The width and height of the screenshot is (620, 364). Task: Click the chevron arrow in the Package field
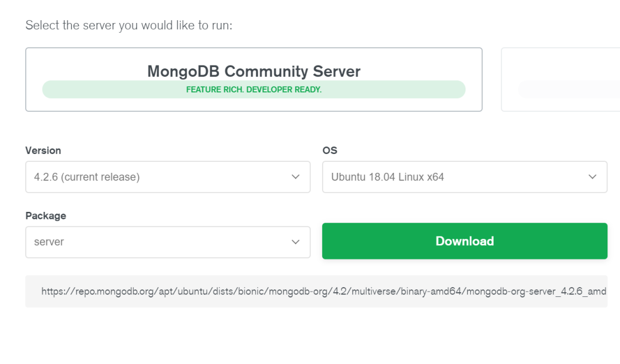296,242
